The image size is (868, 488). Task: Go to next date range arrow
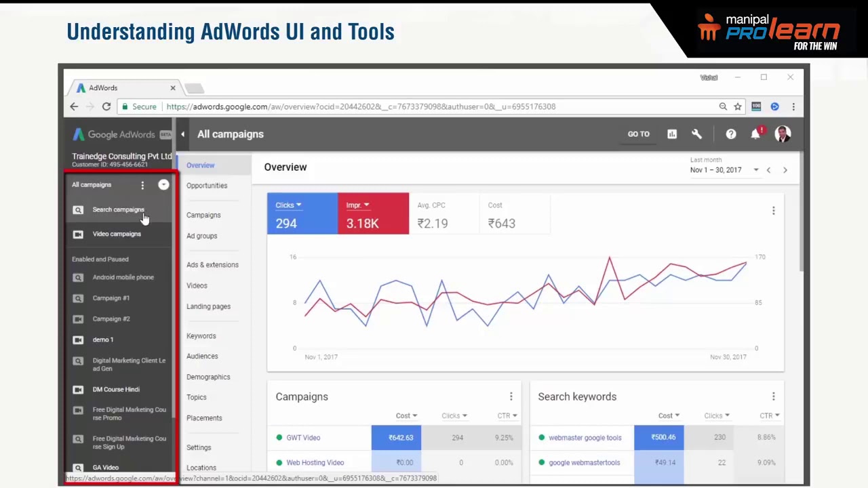785,170
